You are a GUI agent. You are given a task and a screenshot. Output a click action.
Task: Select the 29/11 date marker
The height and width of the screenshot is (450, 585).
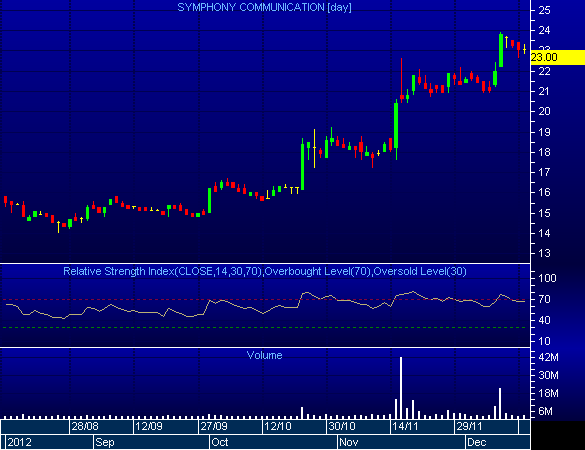coord(469,426)
